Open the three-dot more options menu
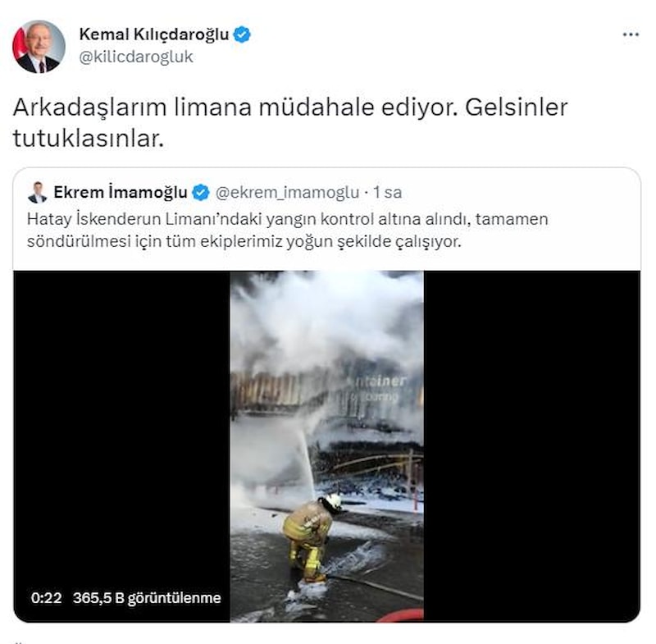The image size is (656, 644). pyautogui.click(x=631, y=34)
